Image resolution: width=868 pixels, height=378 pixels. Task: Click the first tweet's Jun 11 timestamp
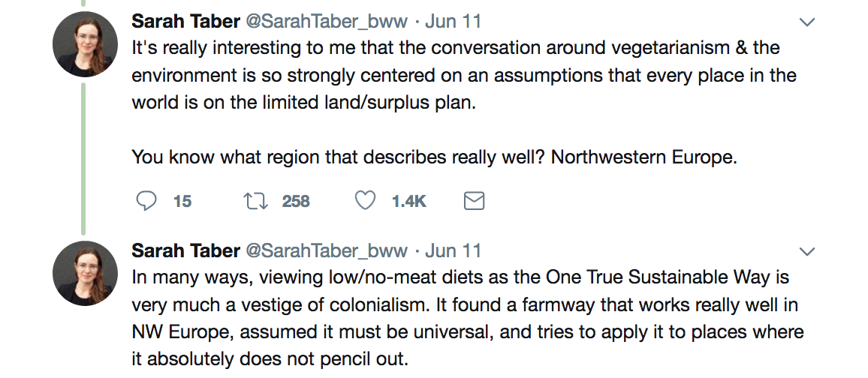tap(454, 22)
